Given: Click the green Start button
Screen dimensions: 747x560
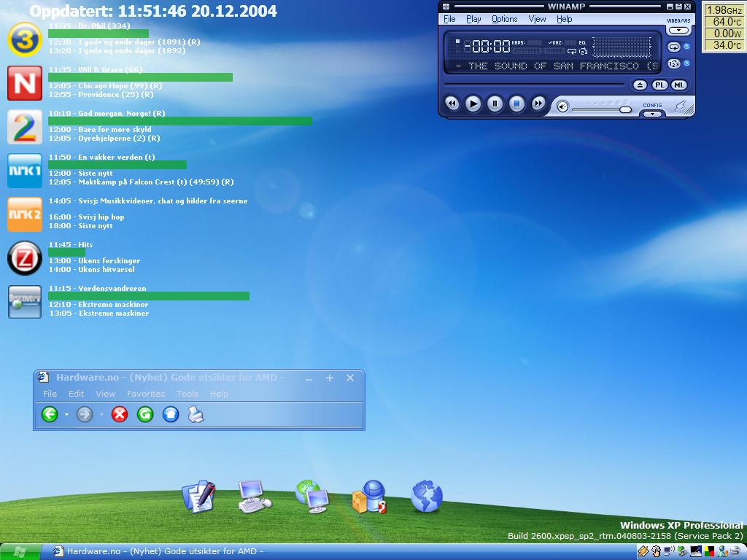Looking at the screenshot, I should (x=20, y=551).
